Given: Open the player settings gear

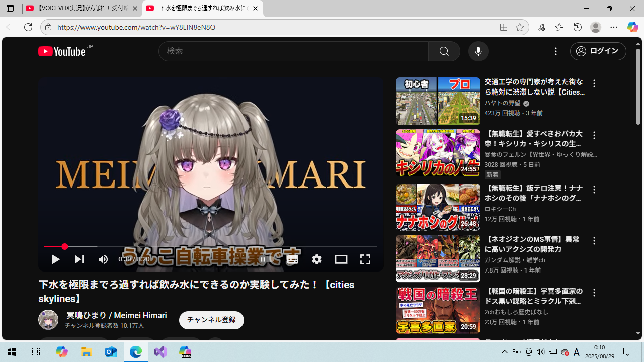Looking at the screenshot, I should 317,259.
